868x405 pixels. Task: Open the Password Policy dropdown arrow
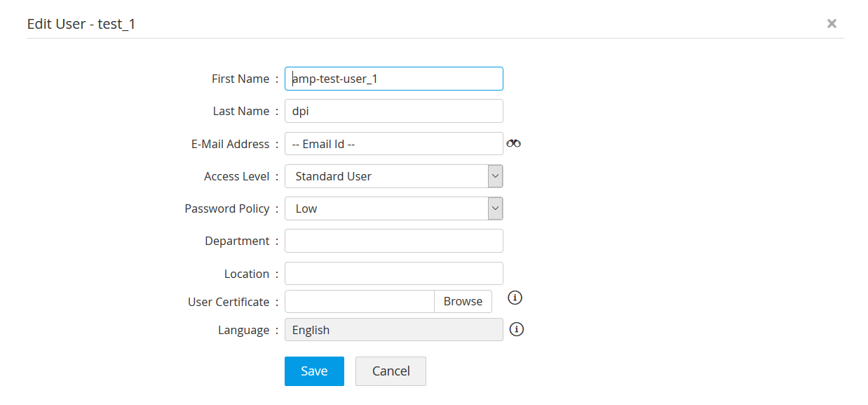click(x=495, y=208)
